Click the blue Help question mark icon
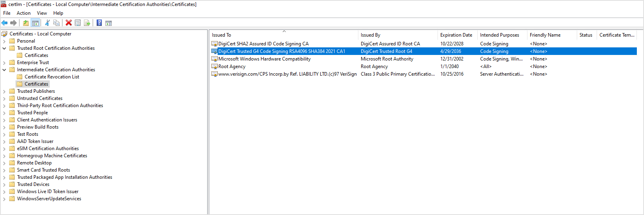Image resolution: width=644 pixels, height=215 pixels. click(x=99, y=23)
